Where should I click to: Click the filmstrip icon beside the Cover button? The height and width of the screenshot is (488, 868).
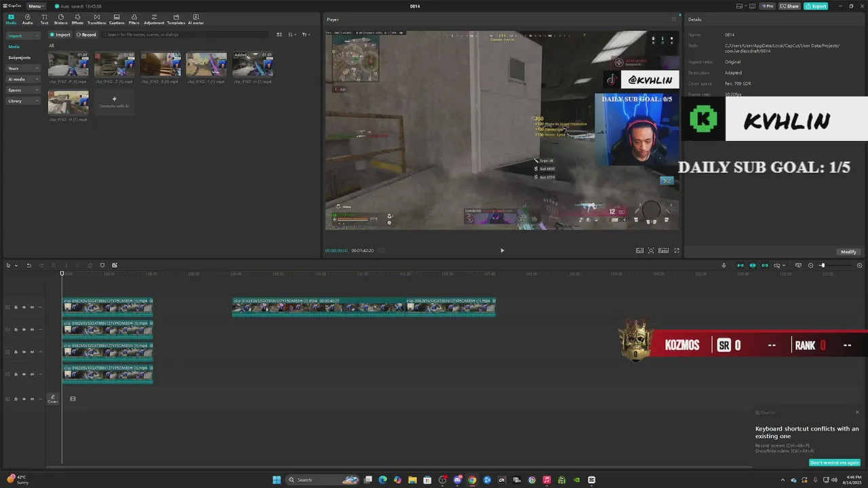coord(73,399)
